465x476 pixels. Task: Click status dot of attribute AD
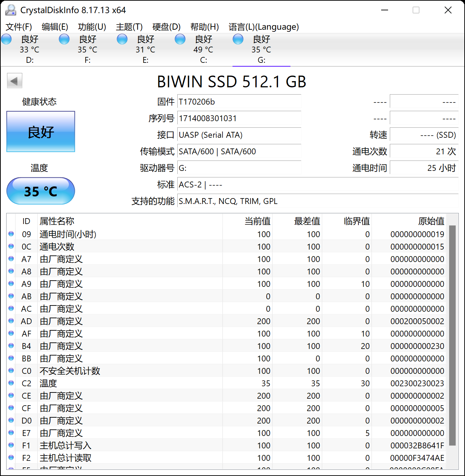pos(11,321)
